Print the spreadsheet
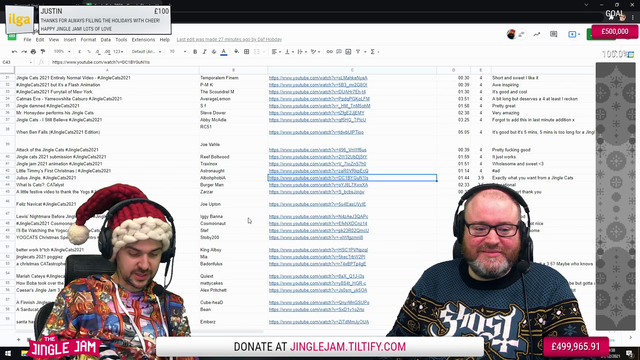640x360 pixels. click(x=33, y=52)
